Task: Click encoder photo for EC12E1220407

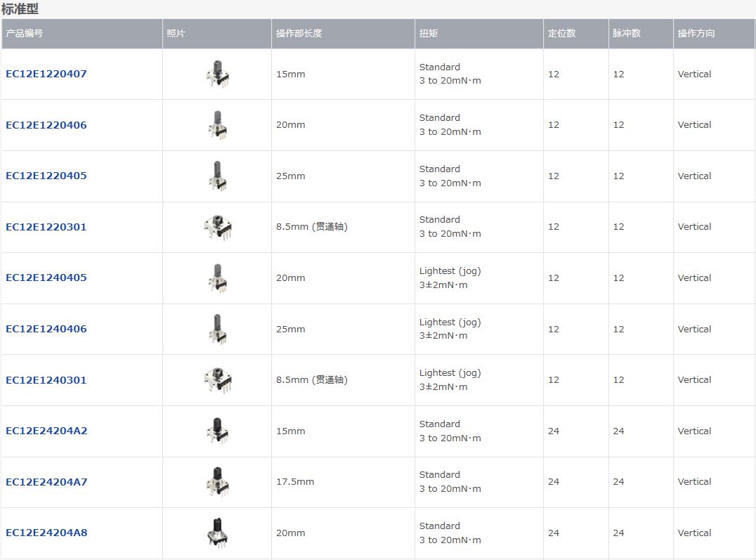Action: tap(218, 74)
